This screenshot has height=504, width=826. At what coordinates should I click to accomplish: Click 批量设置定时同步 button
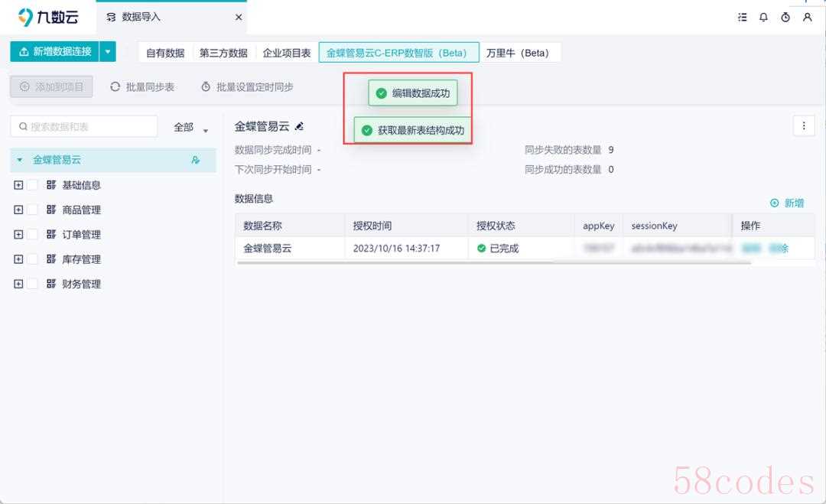tap(247, 87)
